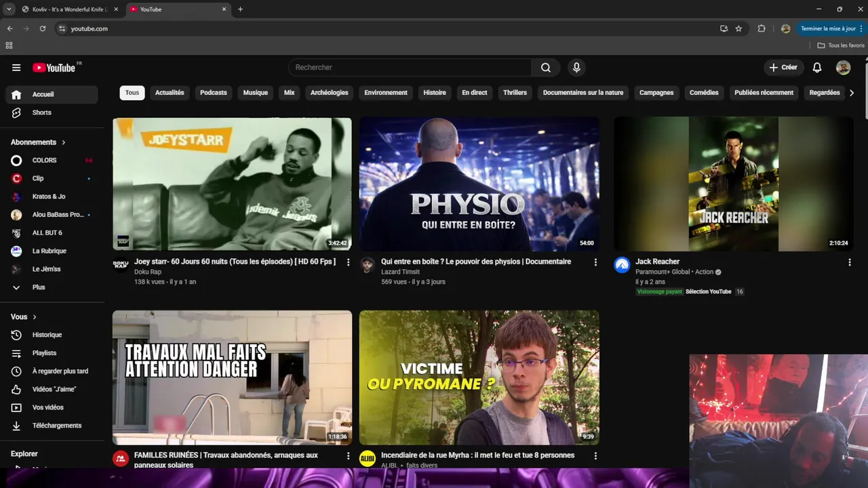
Task: Expand Plus under subscriptions
Action: click(x=52, y=287)
